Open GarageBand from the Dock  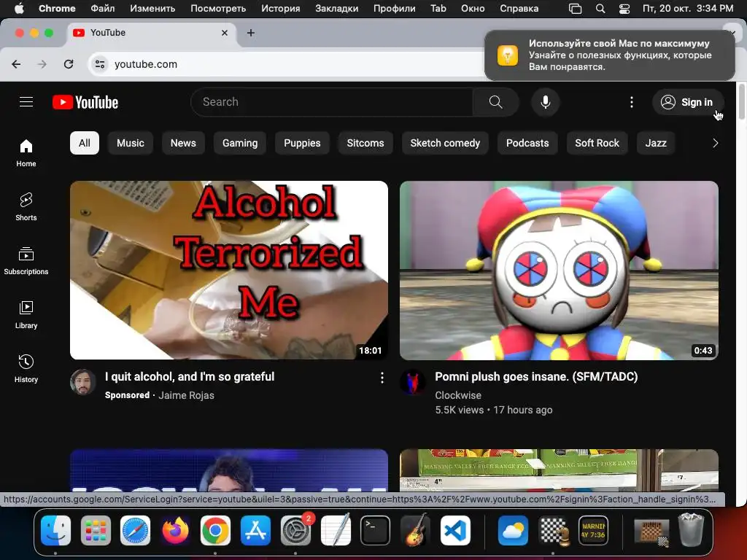[x=415, y=530]
